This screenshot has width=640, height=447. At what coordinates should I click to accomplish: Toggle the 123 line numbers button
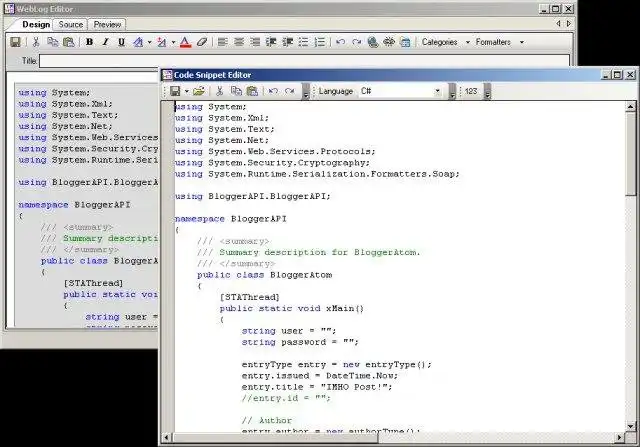pyautogui.click(x=471, y=91)
